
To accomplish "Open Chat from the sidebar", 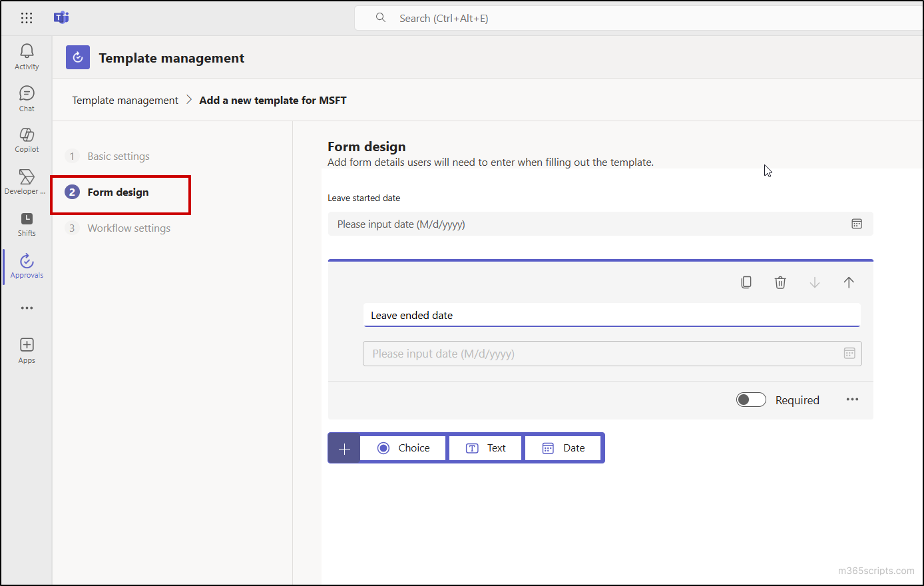I will (27, 98).
